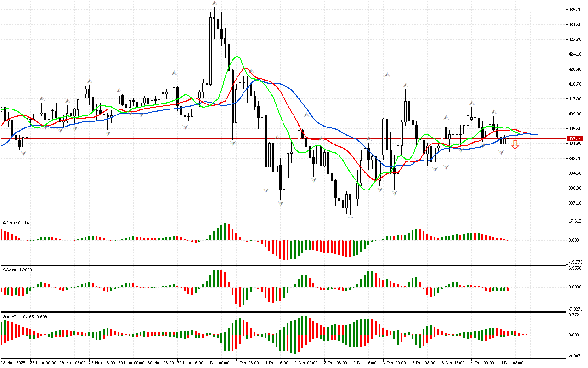Click the 1 Dec 00:00 time axis label

click(218, 362)
